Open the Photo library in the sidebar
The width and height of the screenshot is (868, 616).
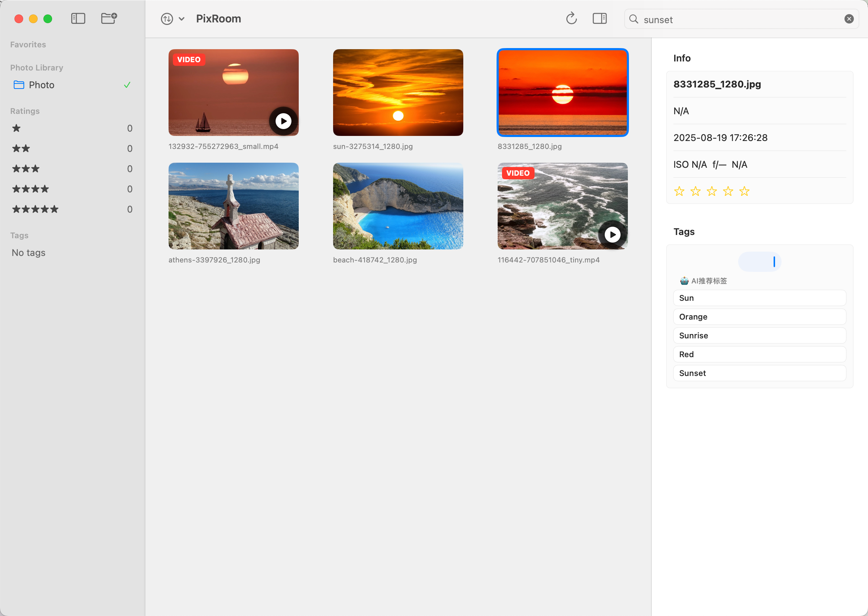point(41,85)
